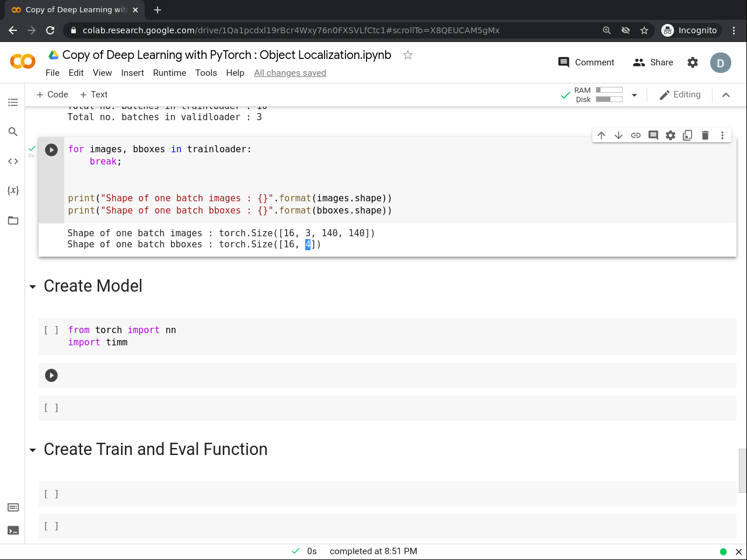Collapse Create Train and Eval Function section
The width and height of the screenshot is (747, 560).
(x=33, y=450)
